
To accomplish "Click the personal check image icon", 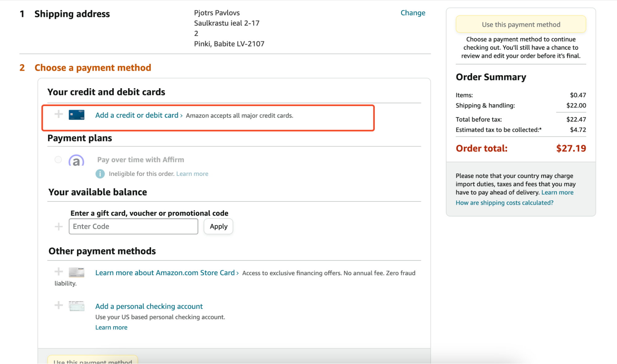I will tap(76, 306).
